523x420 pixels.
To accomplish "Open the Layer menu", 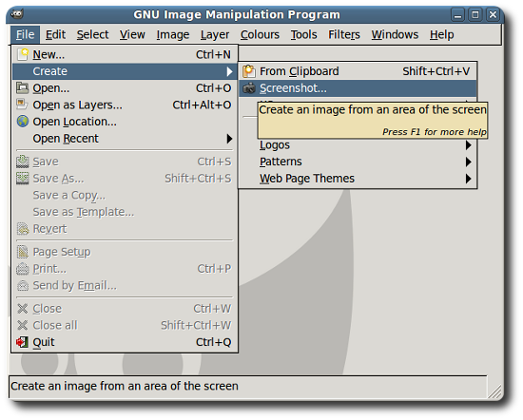I will (x=215, y=34).
